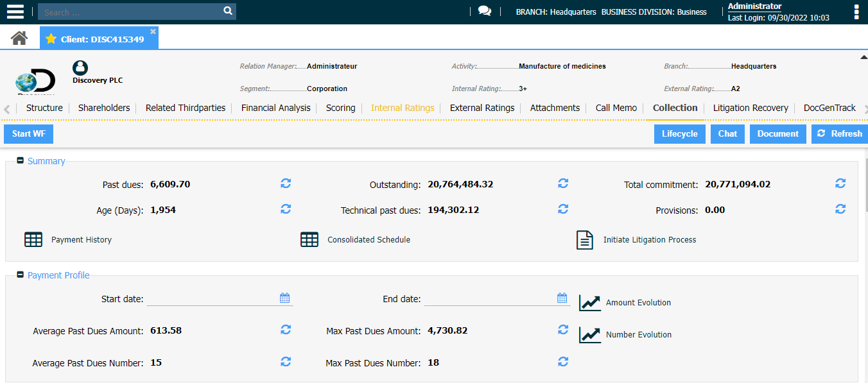
Task: Refresh the Past dues value
Action: tap(286, 183)
